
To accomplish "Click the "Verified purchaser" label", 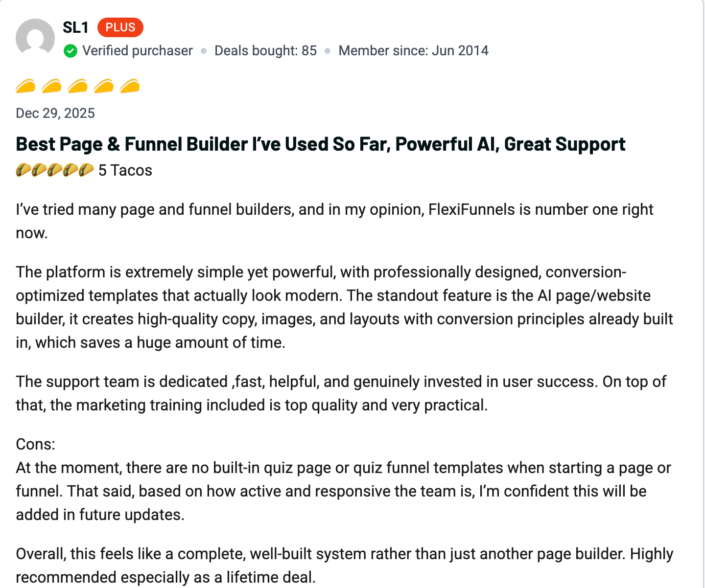I will coord(137,51).
